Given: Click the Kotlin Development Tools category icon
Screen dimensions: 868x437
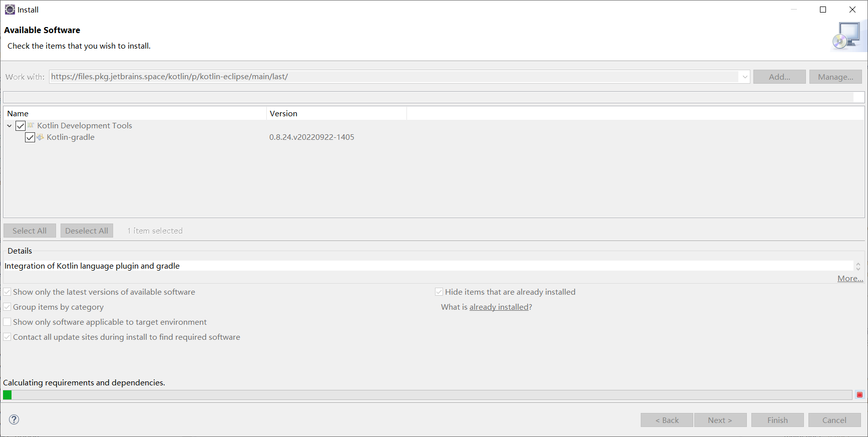Looking at the screenshot, I should click(31, 125).
